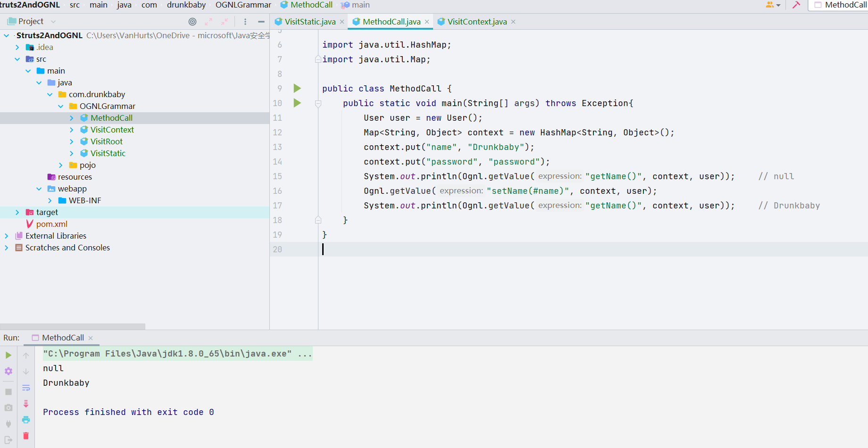Open pom.xml from the project tree
The height and width of the screenshot is (448, 868).
(x=51, y=224)
